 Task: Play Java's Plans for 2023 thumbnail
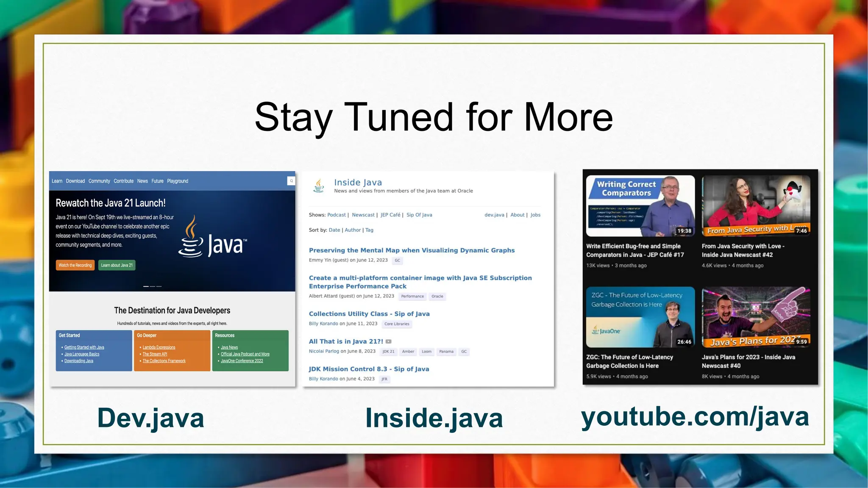(756, 317)
